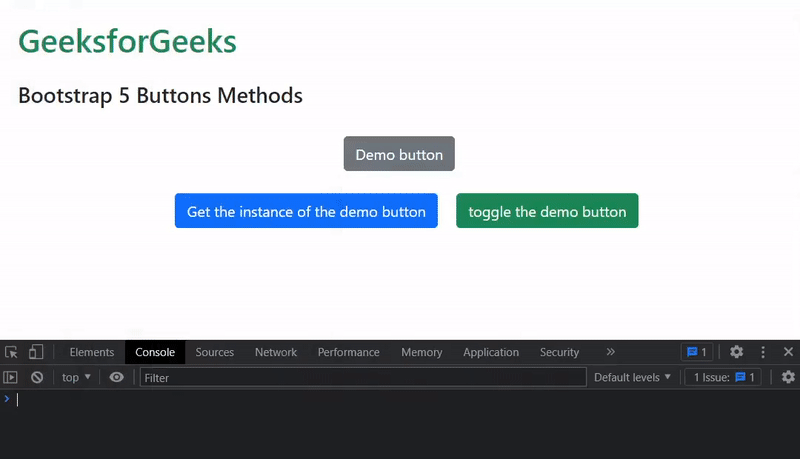The height and width of the screenshot is (459, 800).
Task: Open the Memory tab
Action: (421, 352)
